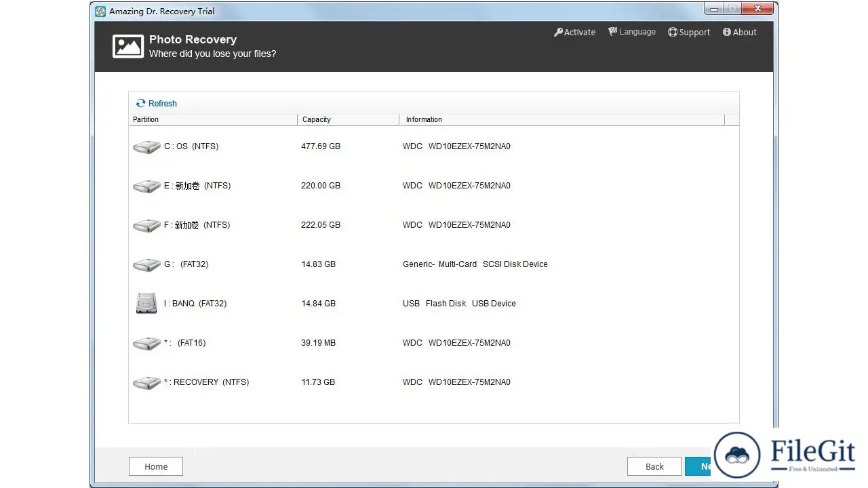The image size is (868, 488).
Task: Click the 14.84 GB capacity value
Action: (319, 304)
